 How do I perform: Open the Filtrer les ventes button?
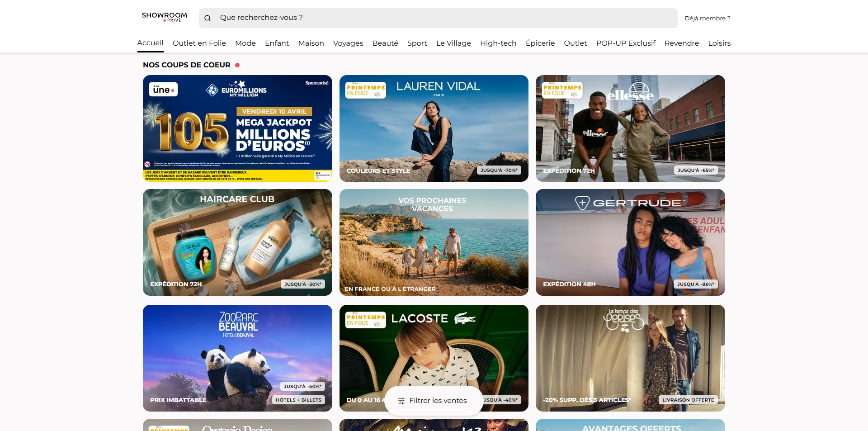point(434,401)
